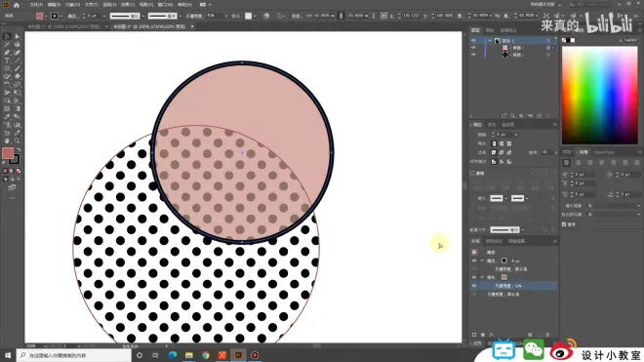The image size is (644, 362).
Task: Collapse the stroke row in Appearance panel
Action: pyautogui.click(x=482, y=261)
